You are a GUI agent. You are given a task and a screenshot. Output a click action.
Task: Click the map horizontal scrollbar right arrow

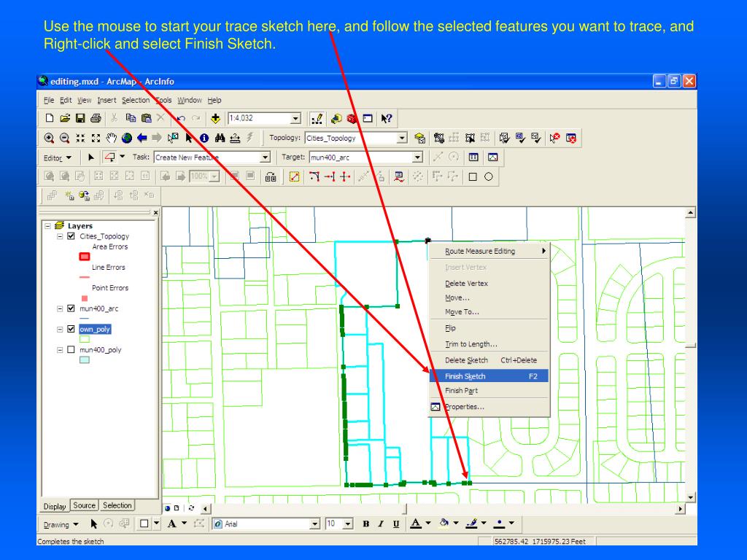[x=681, y=508]
